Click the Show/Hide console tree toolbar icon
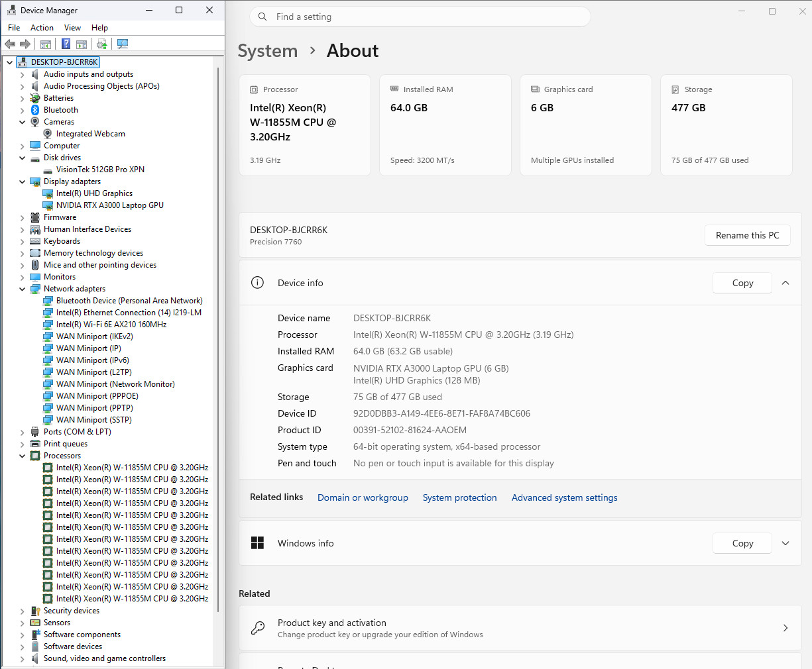 [46, 44]
